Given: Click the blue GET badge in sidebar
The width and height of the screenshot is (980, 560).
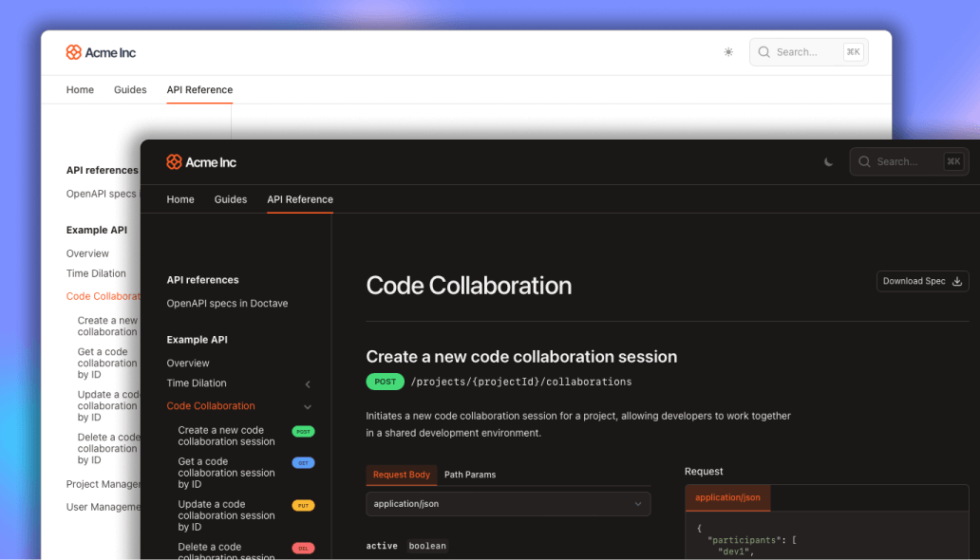Looking at the screenshot, I should tap(303, 463).
